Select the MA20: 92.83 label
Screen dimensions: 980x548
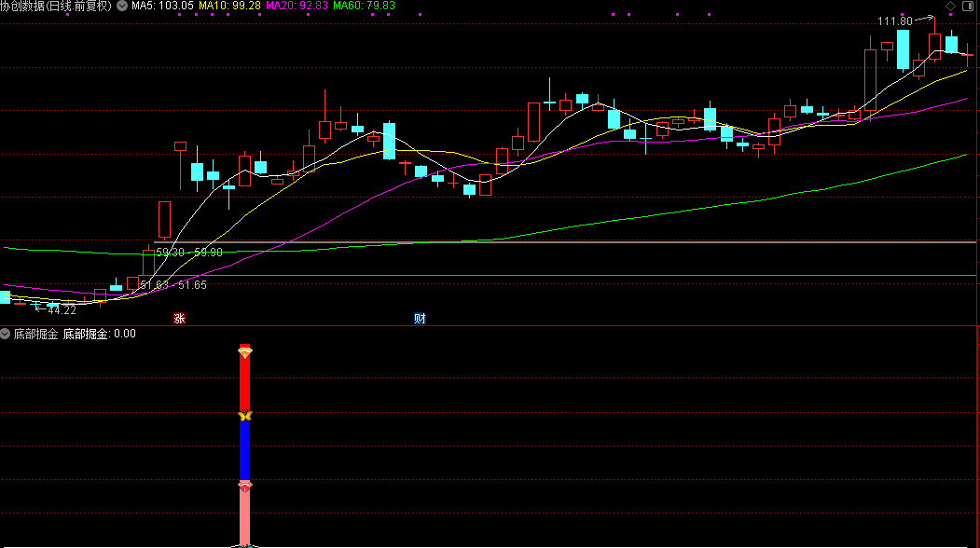pos(297,6)
